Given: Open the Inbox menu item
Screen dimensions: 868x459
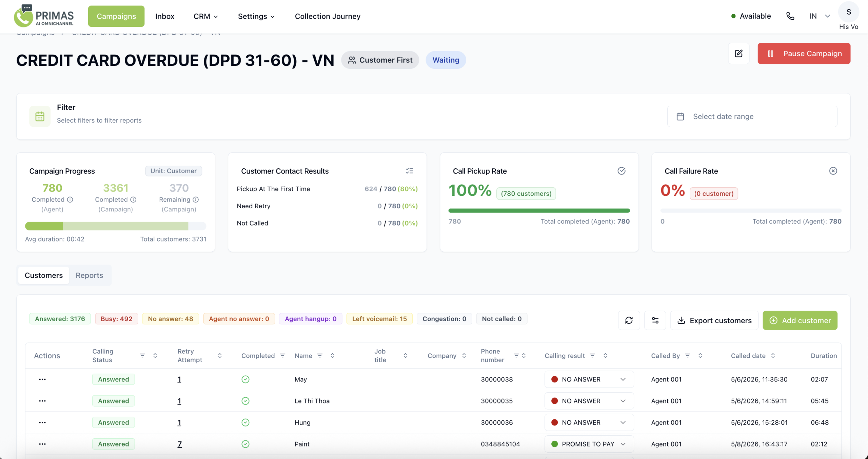Looking at the screenshot, I should coord(165,16).
